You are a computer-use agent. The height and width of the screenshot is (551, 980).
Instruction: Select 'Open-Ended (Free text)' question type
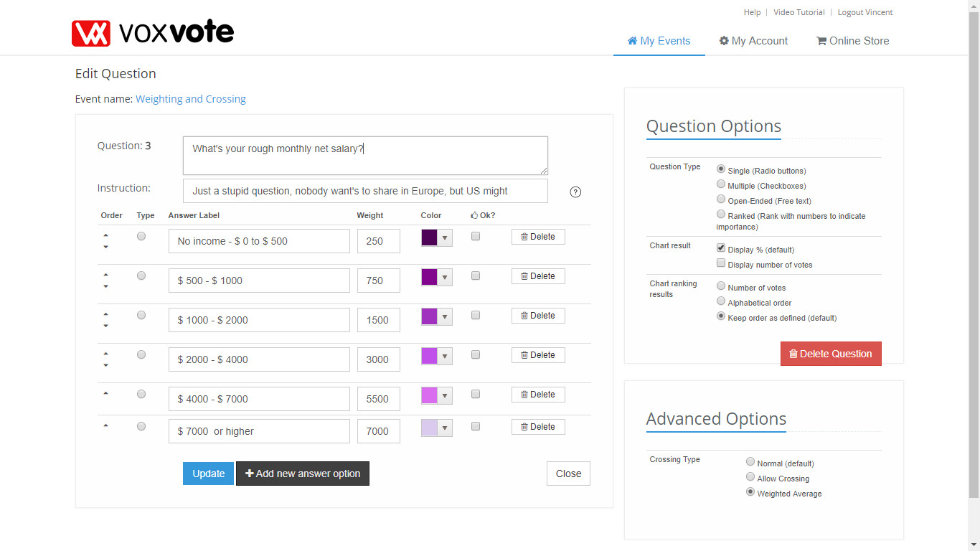coord(721,199)
